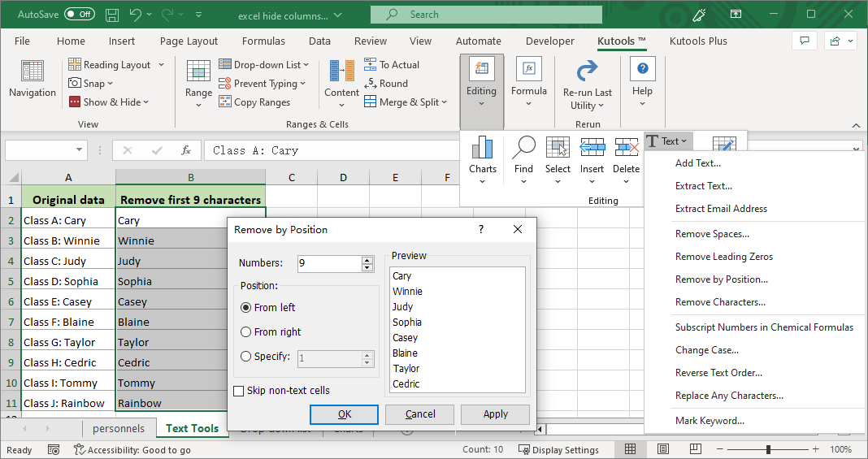The height and width of the screenshot is (459, 868).
Task: Open the Find magnifier tool
Action: [x=523, y=148]
